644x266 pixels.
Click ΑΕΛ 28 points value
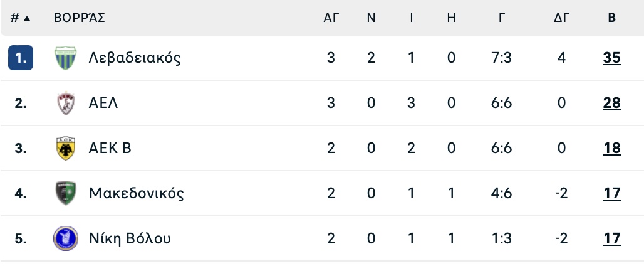(x=611, y=103)
